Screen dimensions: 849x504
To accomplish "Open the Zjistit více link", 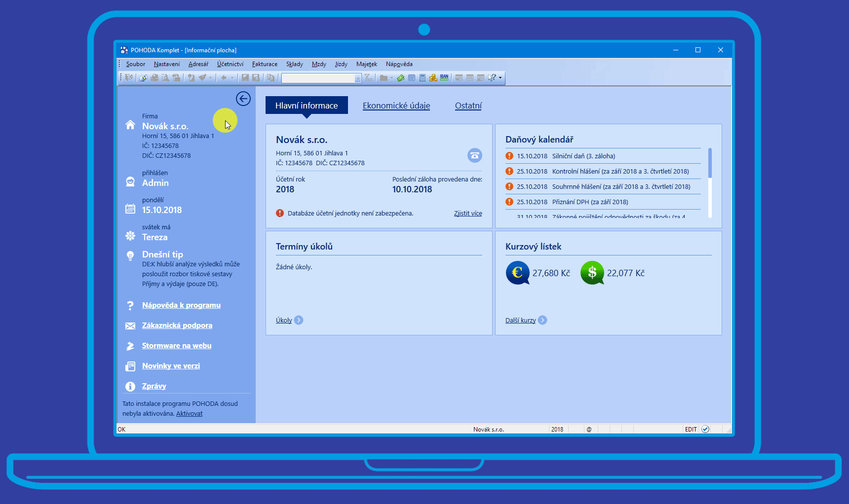I will (468, 214).
